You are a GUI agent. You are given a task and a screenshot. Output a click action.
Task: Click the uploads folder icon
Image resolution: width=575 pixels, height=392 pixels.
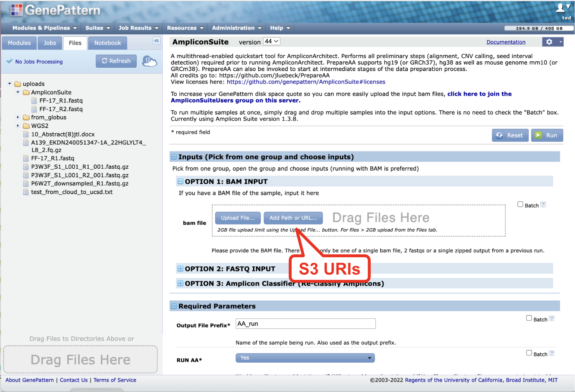[18, 84]
